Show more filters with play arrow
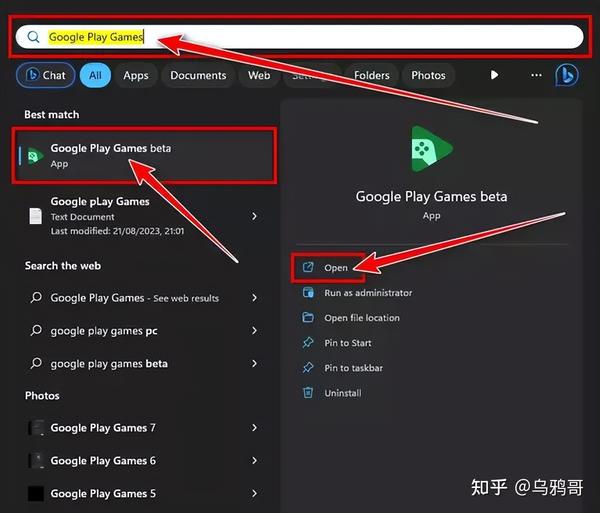Viewport: 600px width, 513px height. point(494,75)
